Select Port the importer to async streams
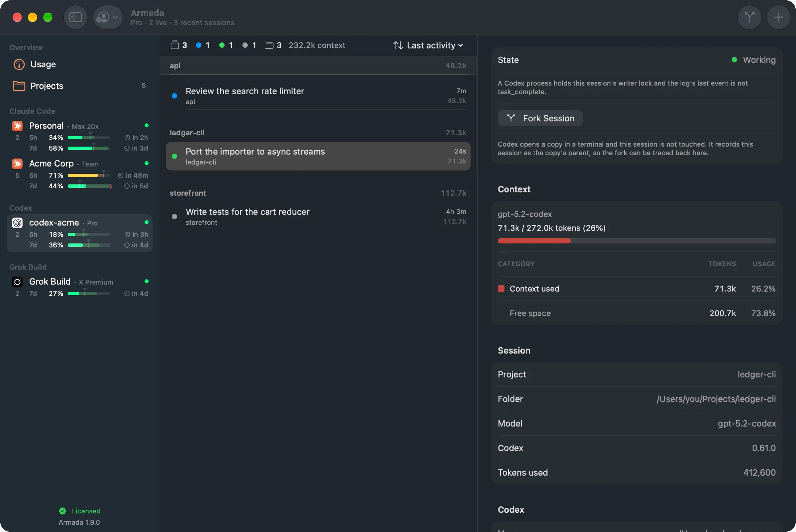Screen dimensions: 796x532 pyautogui.click(x=318, y=156)
